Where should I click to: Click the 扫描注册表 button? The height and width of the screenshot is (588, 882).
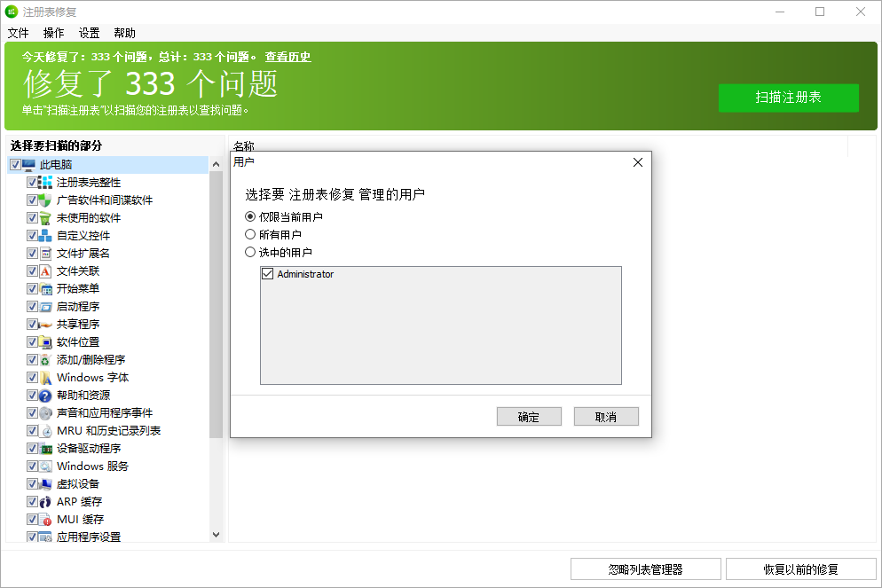pos(788,98)
